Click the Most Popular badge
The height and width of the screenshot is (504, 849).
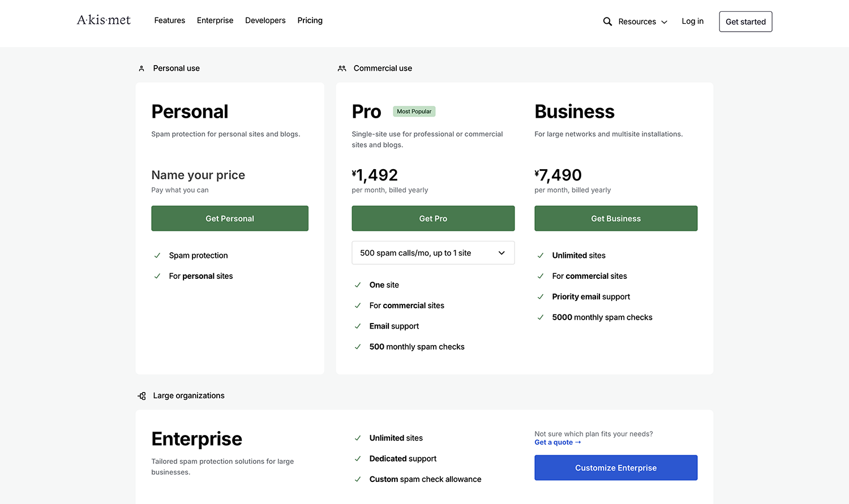pyautogui.click(x=414, y=111)
